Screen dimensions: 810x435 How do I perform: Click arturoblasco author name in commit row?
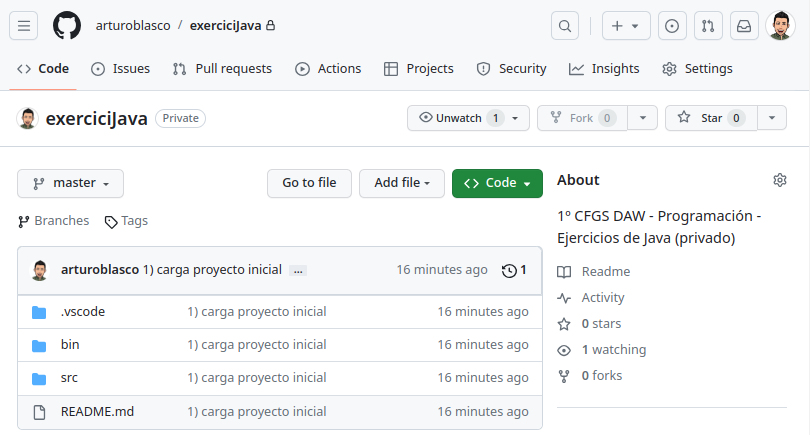pyautogui.click(x=100, y=270)
